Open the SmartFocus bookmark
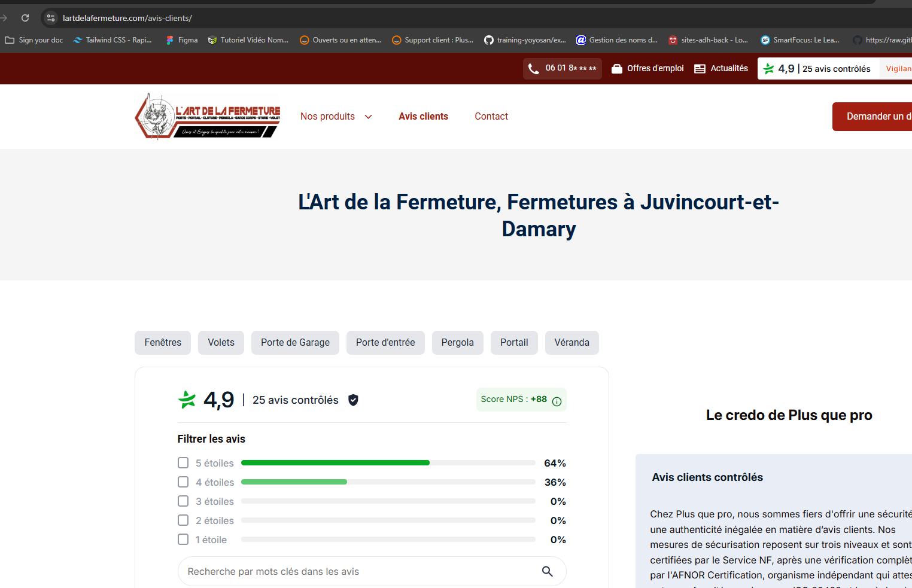This screenshot has width=912, height=588. (x=800, y=40)
